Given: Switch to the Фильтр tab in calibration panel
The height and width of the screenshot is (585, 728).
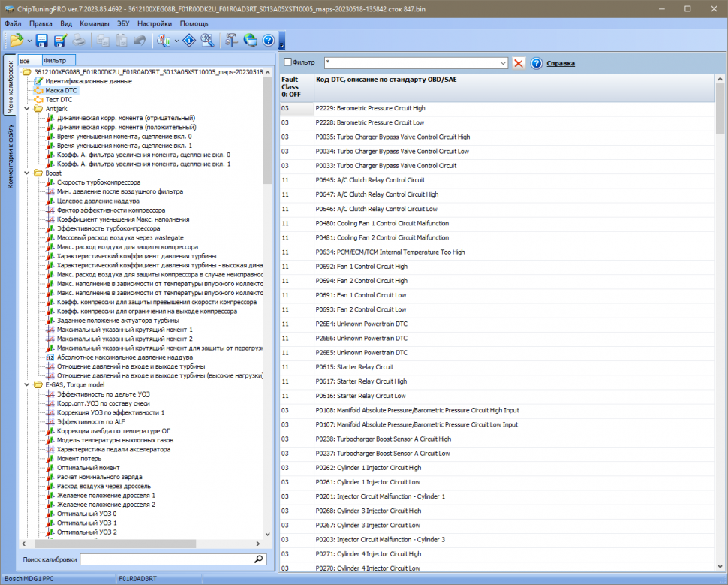Looking at the screenshot, I should (55, 60).
